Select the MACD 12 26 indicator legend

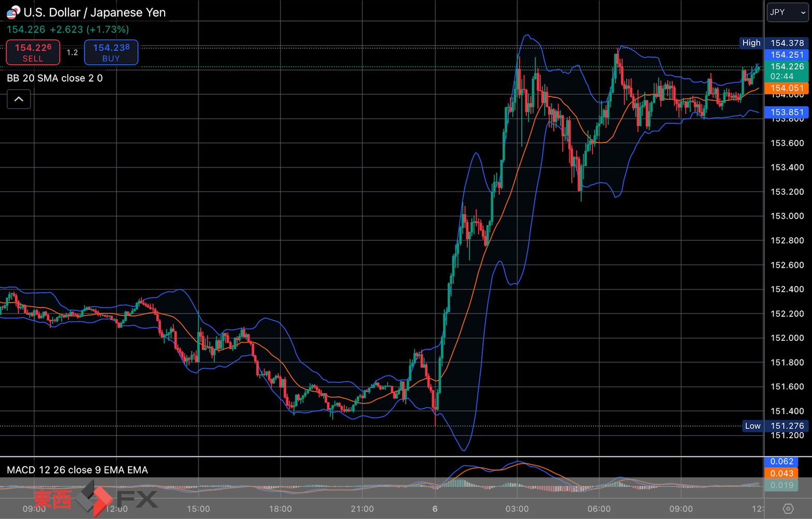(77, 470)
